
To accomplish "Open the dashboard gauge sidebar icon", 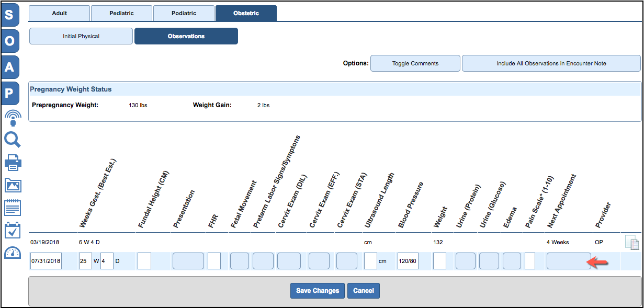I will (x=12, y=253).
